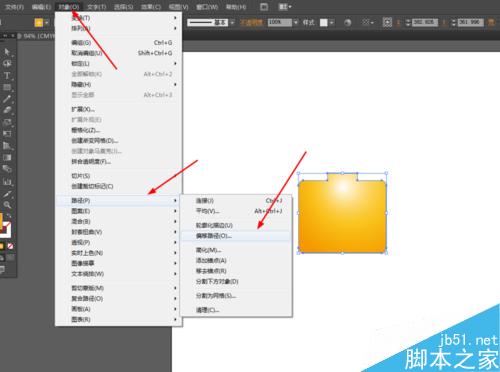Expand the 复合路径(O) submenu
The width and height of the screenshot is (500, 372).
tap(118, 299)
